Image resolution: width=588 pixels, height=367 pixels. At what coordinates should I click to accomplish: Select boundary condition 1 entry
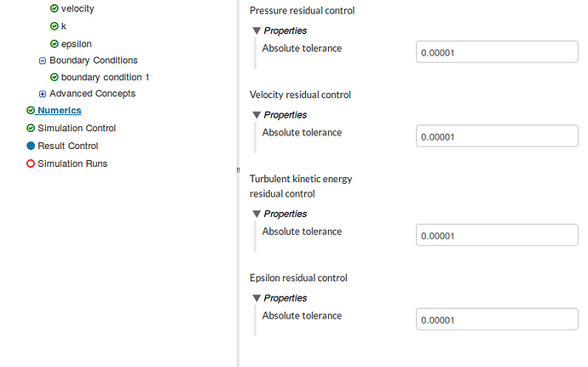[105, 77]
